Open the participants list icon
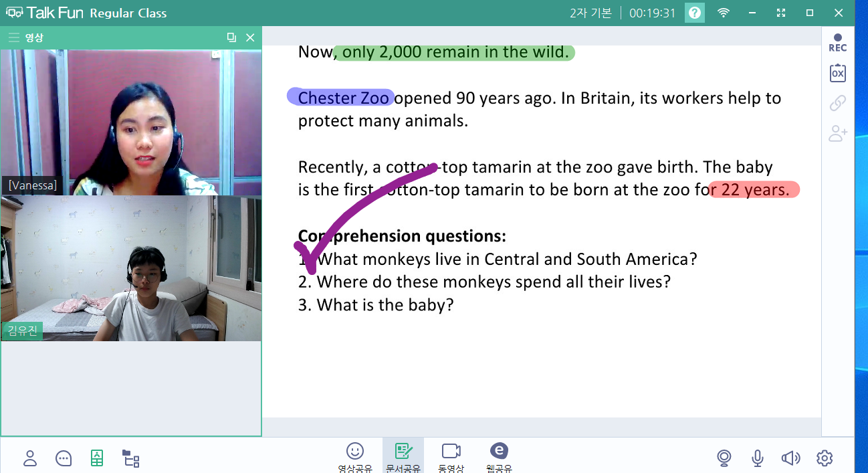Viewport: 868px width, 473px height. 30,458
